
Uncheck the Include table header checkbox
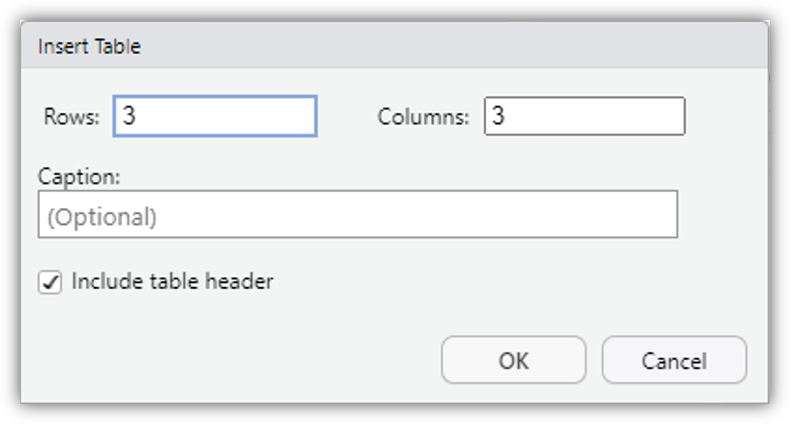point(49,283)
